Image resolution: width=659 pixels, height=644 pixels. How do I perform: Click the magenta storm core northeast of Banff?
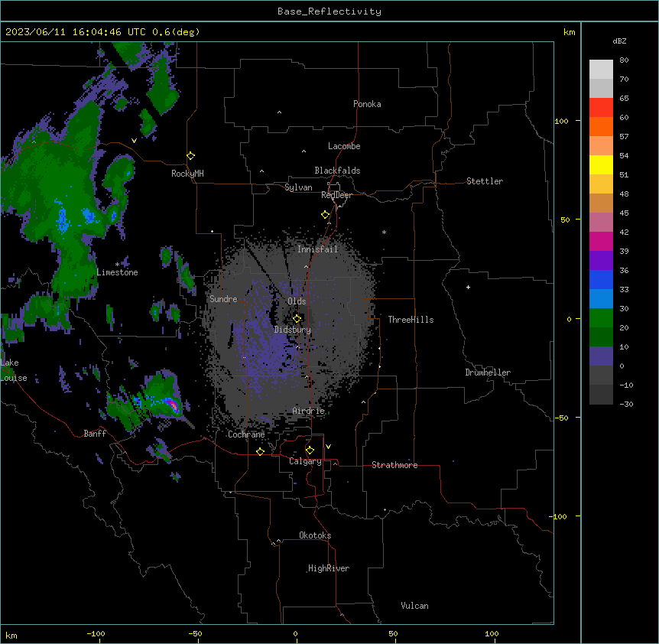(x=173, y=405)
